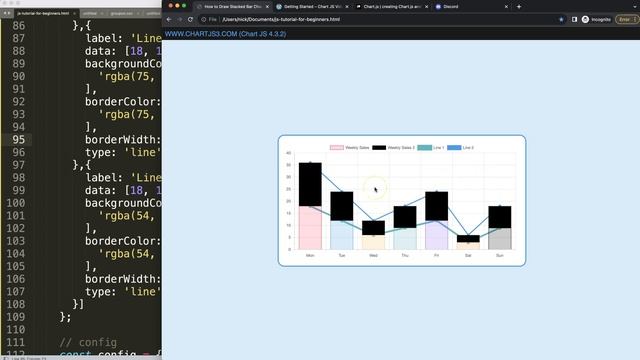The height and width of the screenshot is (360, 640).
Task: Click 'rgba(54,' on line 101
Action: coord(127,216)
